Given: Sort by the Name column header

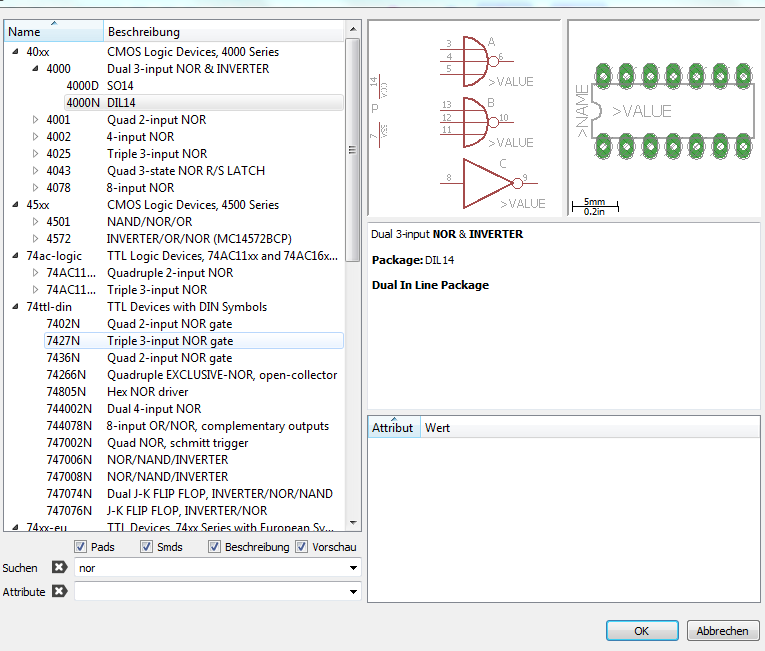Looking at the screenshot, I should 54,32.
